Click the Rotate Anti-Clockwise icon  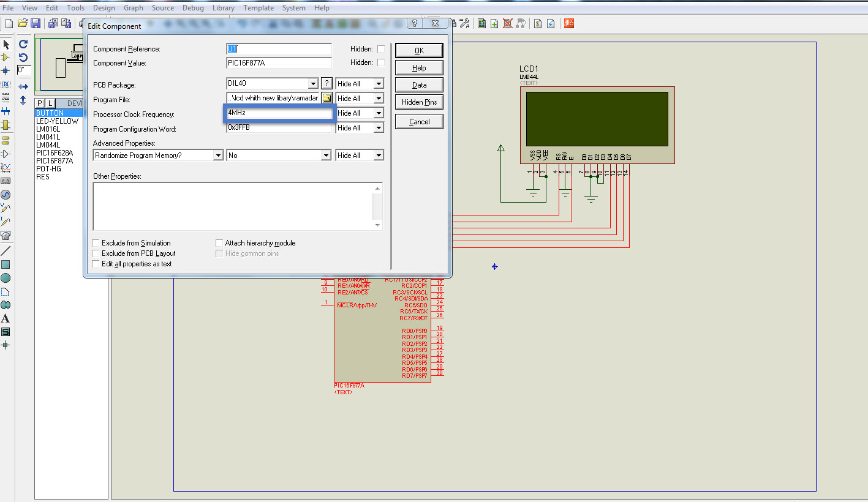pos(23,58)
